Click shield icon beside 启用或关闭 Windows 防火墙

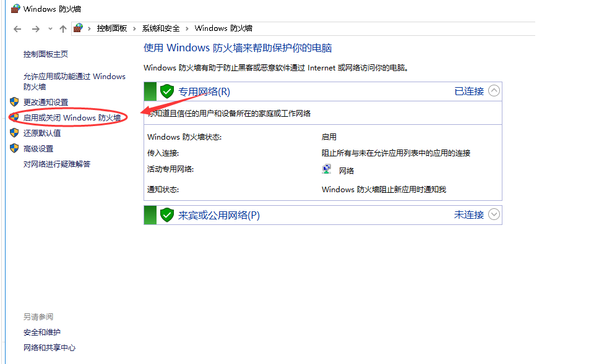tap(14, 117)
